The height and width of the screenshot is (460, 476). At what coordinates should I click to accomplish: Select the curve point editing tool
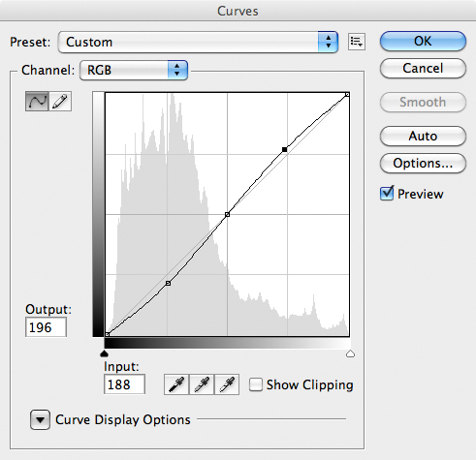click(x=37, y=102)
